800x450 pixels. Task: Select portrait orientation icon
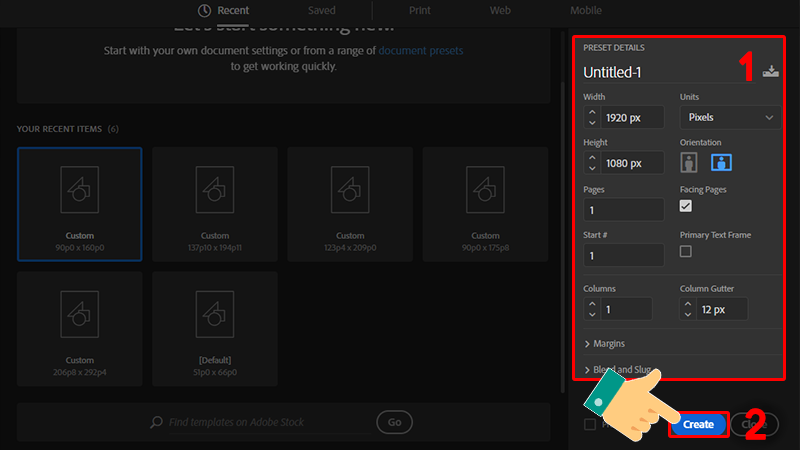click(689, 162)
